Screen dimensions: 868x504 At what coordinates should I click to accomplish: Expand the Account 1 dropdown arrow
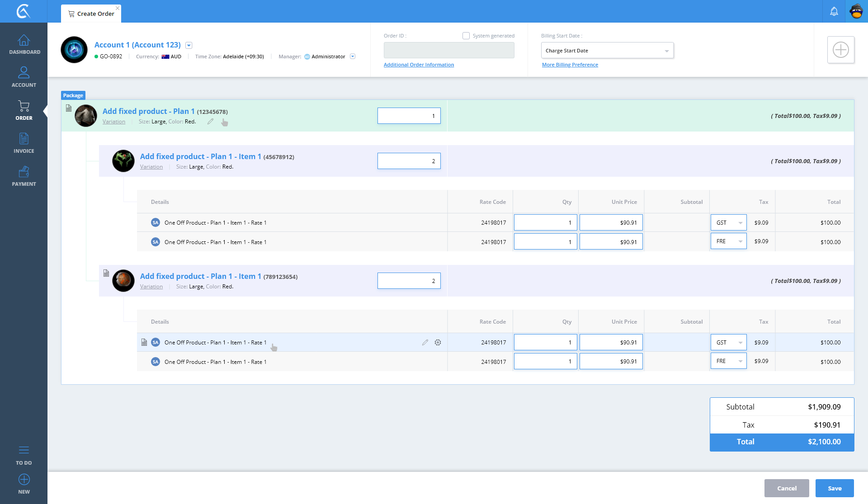[189, 45]
